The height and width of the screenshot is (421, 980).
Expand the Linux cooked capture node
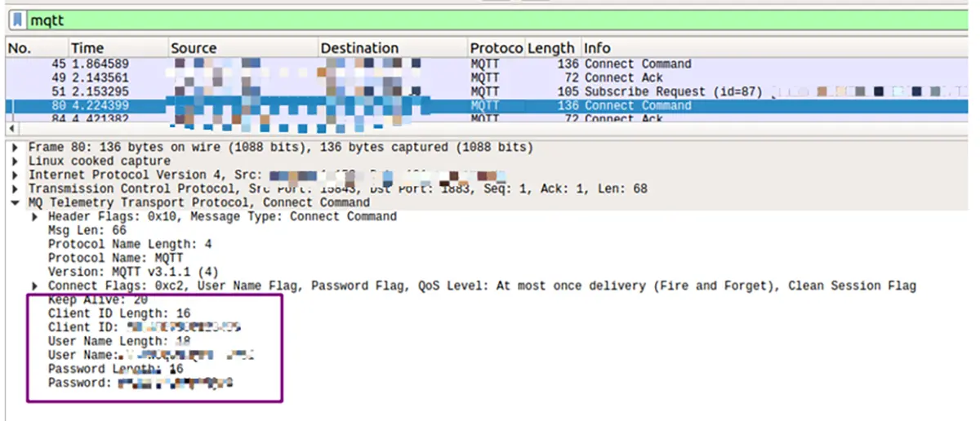coord(15,162)
